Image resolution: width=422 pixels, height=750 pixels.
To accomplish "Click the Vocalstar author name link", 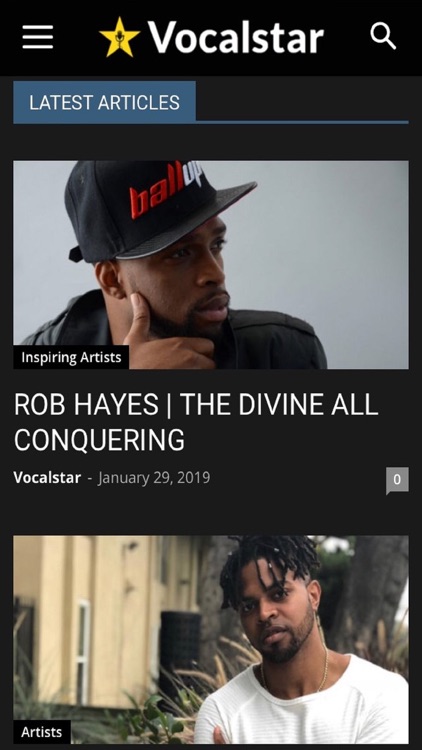I will pos(47,477).
